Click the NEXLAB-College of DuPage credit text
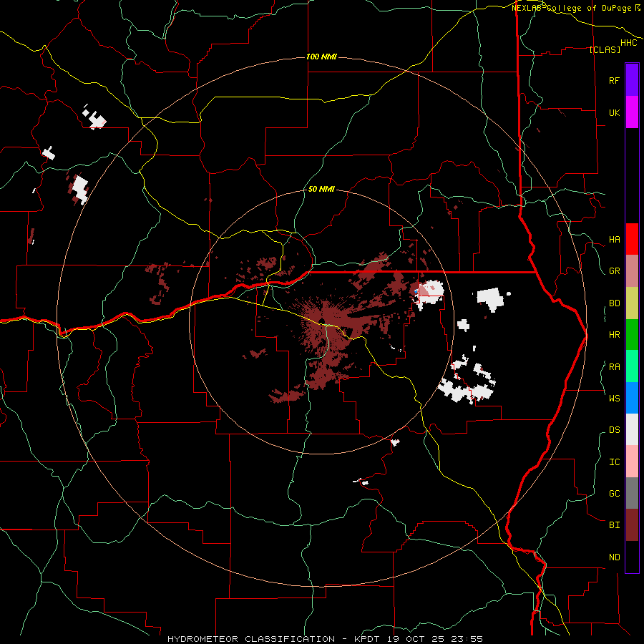The width and height of the screenshot is (644, 644). 573,8
